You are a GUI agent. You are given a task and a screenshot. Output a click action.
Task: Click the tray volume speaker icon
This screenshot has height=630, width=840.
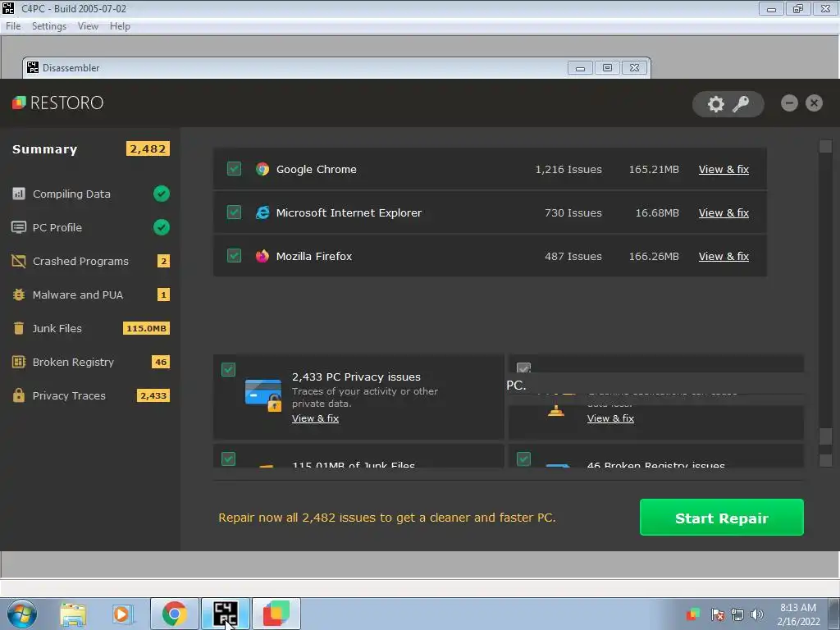pos(757,614)
